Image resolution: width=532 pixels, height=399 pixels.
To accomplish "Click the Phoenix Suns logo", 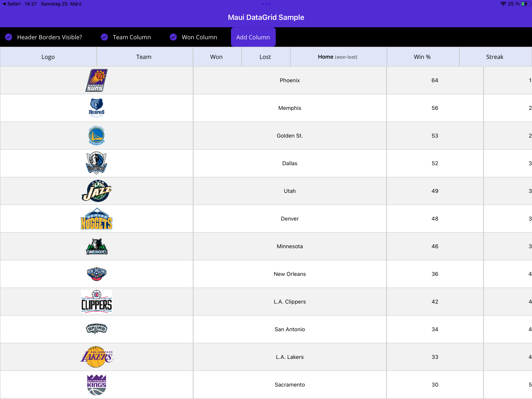I will (x=96, y=80).
